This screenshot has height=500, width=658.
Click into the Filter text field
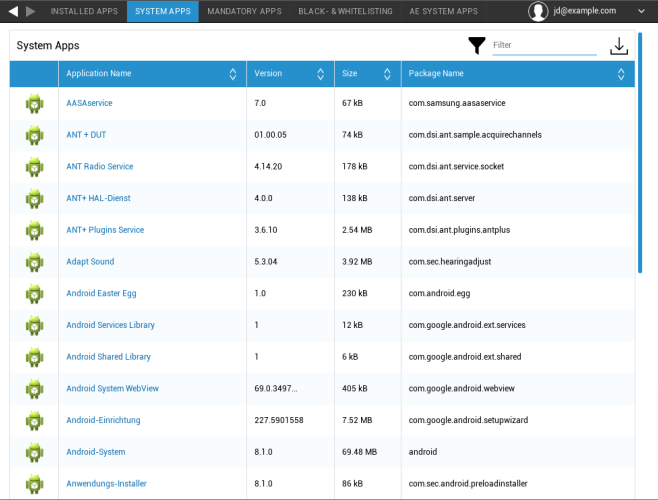point(544,46)
